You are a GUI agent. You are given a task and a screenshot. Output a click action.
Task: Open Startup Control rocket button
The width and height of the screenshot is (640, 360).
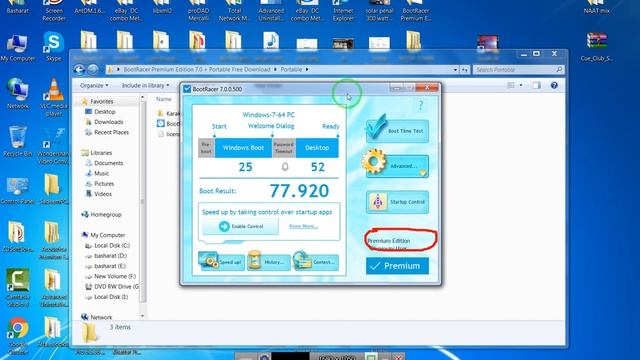click(x=397, y=202)
